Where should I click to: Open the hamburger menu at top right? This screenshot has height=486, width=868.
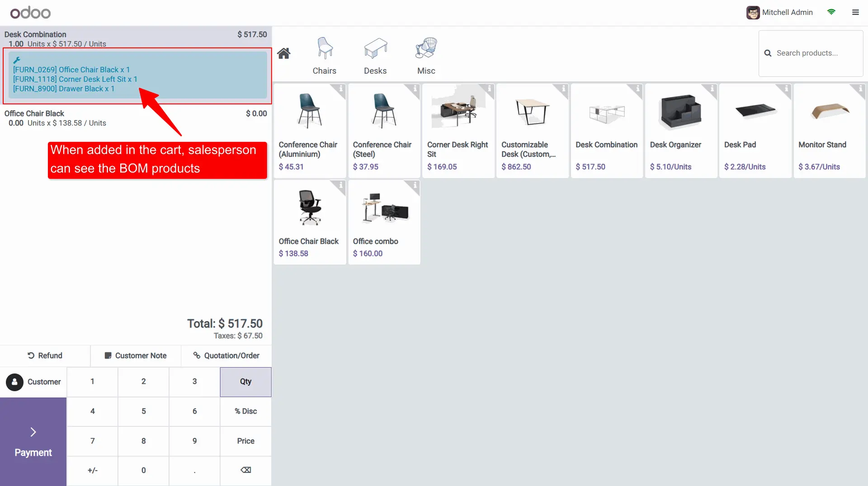coord(855,12)
